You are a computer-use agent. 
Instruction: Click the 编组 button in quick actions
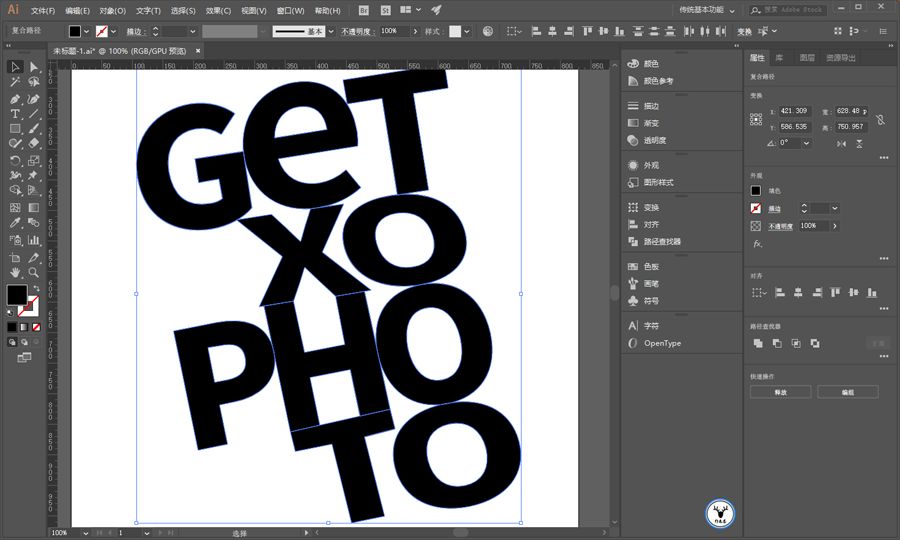pyautogui.click(x=847, y=392)
